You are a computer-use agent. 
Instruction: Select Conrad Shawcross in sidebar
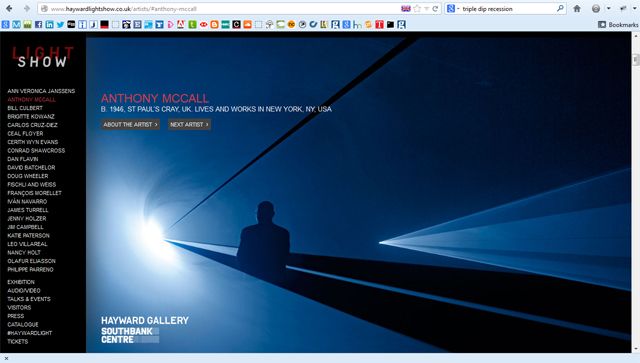pyautogui.click(x=36, y=151)
